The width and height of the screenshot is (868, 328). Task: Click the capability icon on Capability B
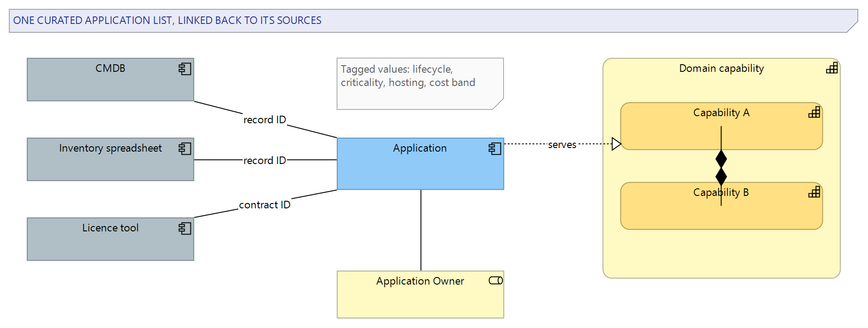click(814, 192)
